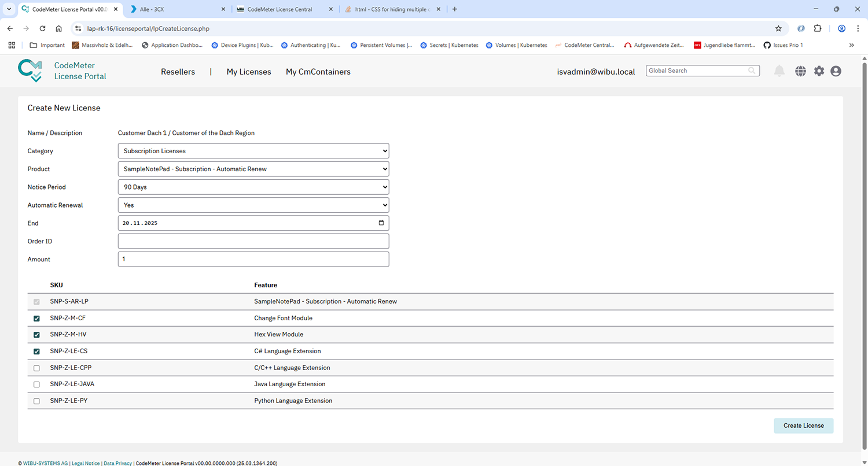Screen dimensions: 868x466
Task: Click the CodeMeter License Portal logo
Action: click(30, 71)
